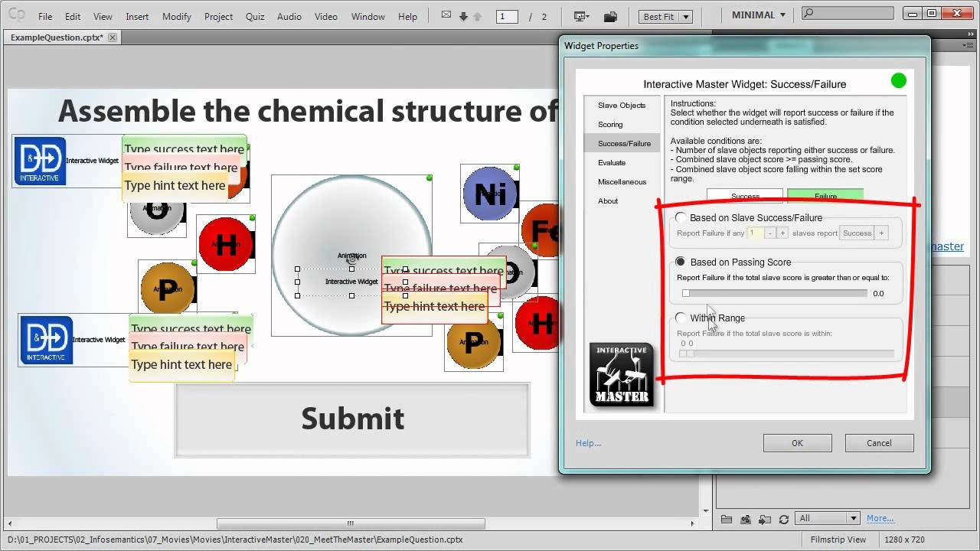Screen dimensions: 980x551
Task: Switch to the Failure toggle tab
Action: pos(825,196)
